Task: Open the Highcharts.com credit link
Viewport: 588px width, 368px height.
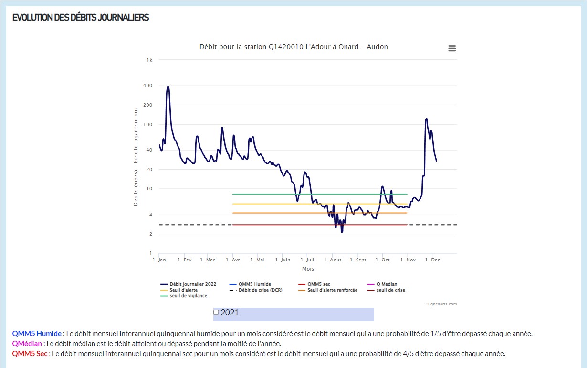Action: 441,304
